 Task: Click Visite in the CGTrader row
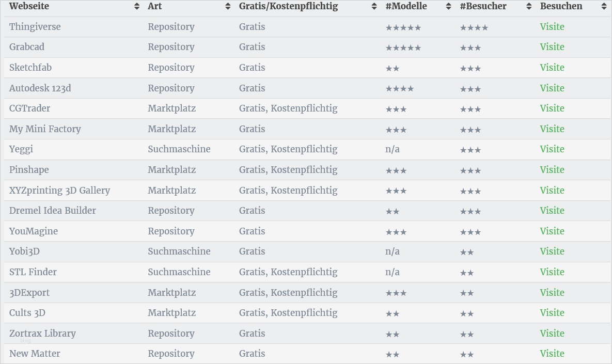[552, 108]
